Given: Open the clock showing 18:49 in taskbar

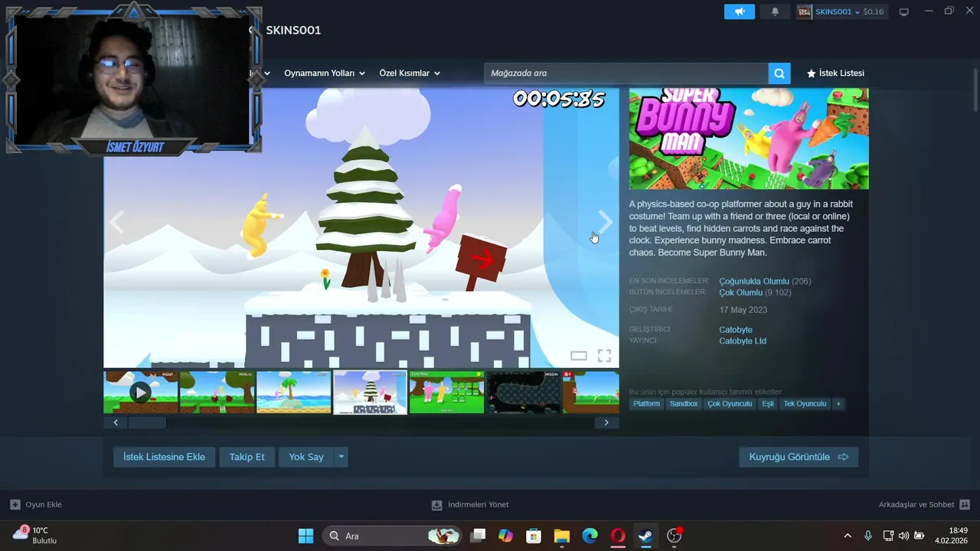Looking at the screenshot, I should click(951, 536).
